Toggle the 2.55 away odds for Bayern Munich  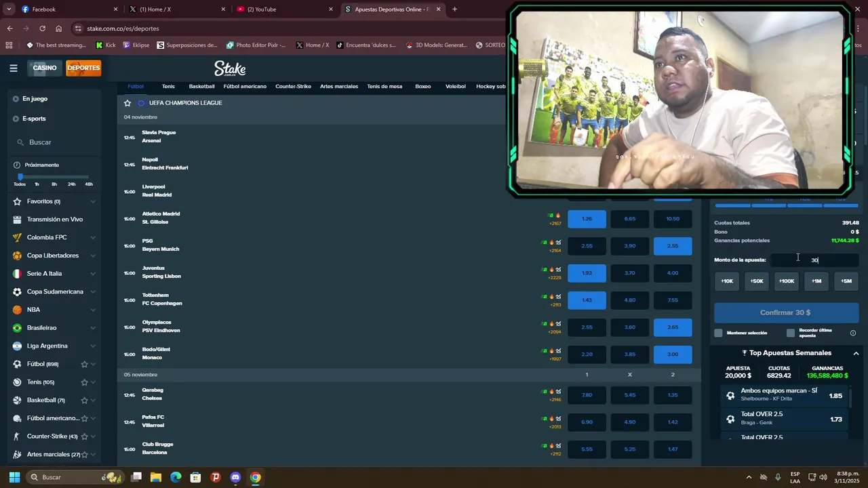click(673, 246)
